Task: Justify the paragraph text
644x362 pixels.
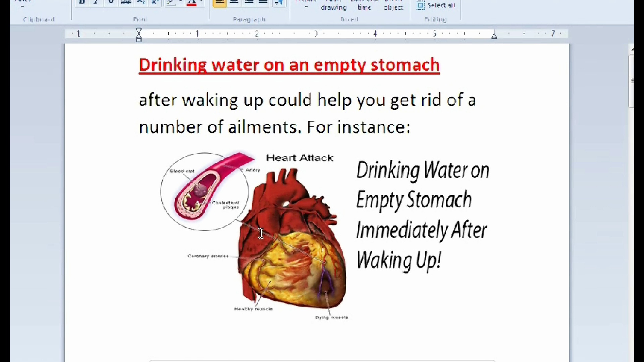Action: click(263, 2)
